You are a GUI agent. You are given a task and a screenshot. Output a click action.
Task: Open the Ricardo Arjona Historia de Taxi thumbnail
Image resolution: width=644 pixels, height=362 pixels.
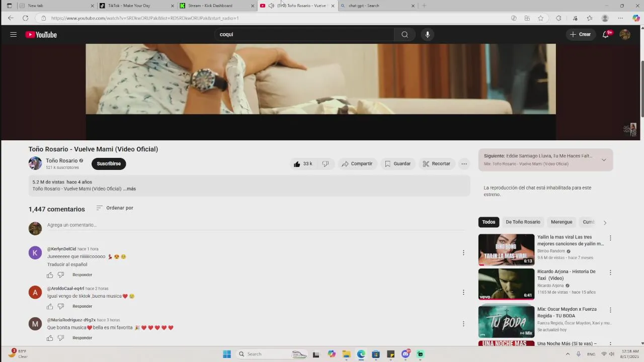coord(506,284)
